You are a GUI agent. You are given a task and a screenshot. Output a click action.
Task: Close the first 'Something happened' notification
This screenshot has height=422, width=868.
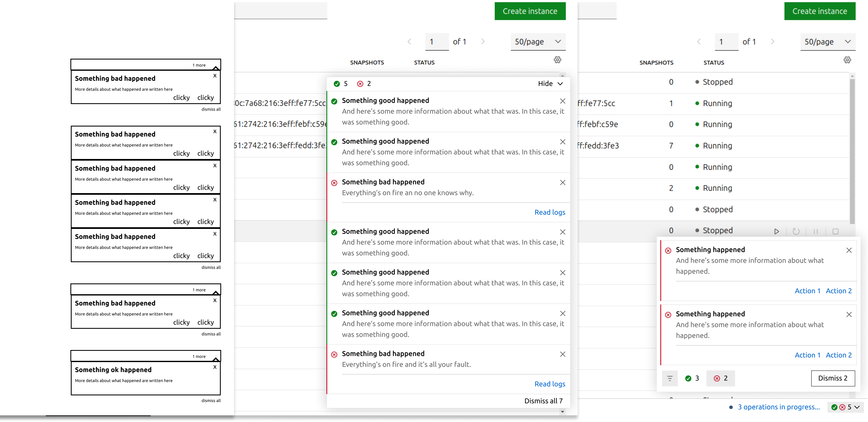[849, 250]
